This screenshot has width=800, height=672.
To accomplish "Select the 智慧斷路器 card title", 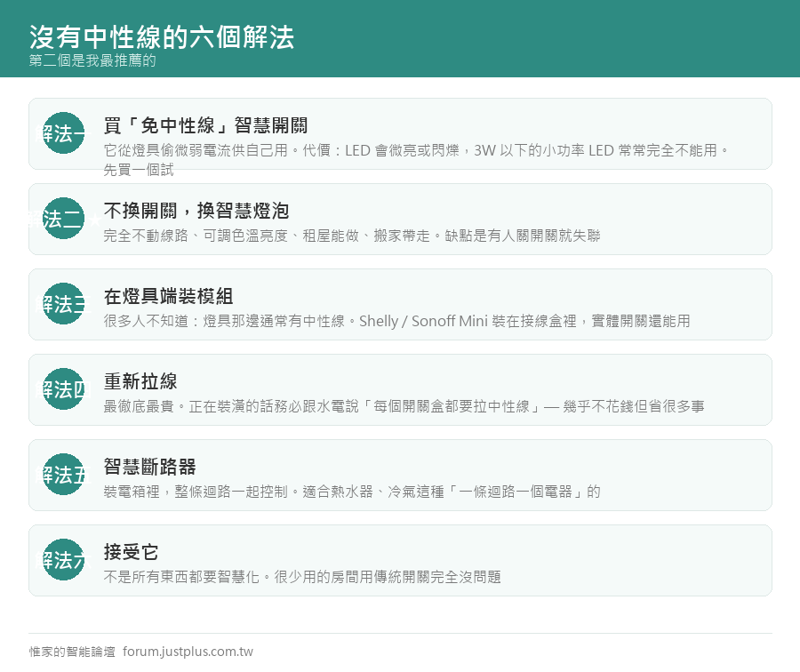I will pos(150,467).
